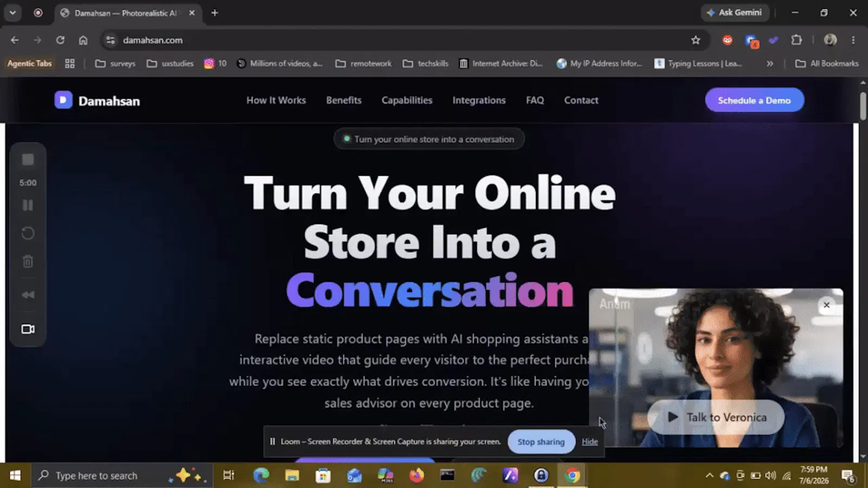Click Ask Gemini button
This screenshot has height=488, width=868.
735,12
